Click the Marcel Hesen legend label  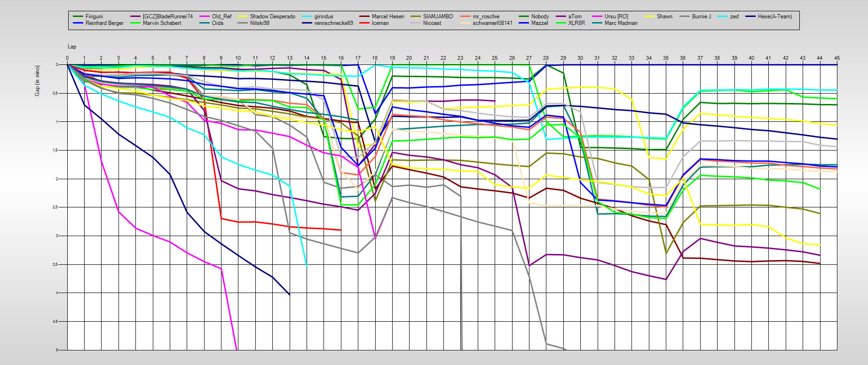pyautogui.click(x=387, y=16)
